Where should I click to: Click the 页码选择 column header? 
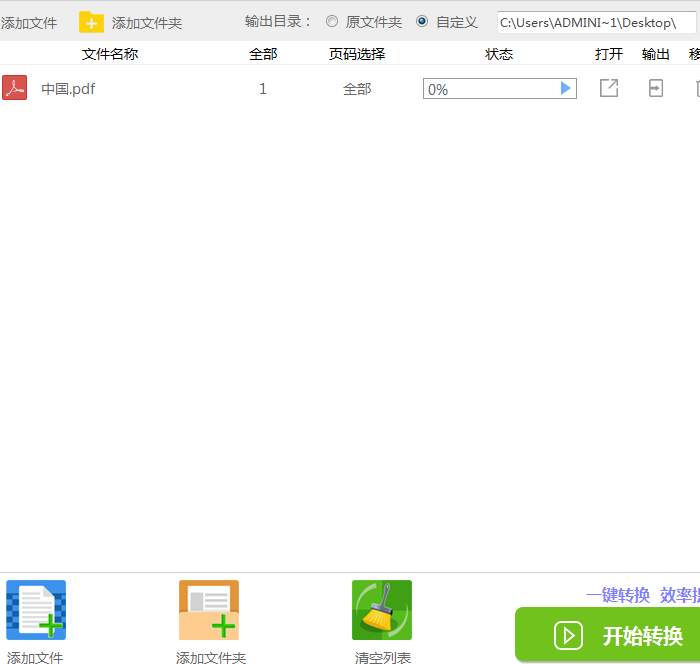pos(357,54)
